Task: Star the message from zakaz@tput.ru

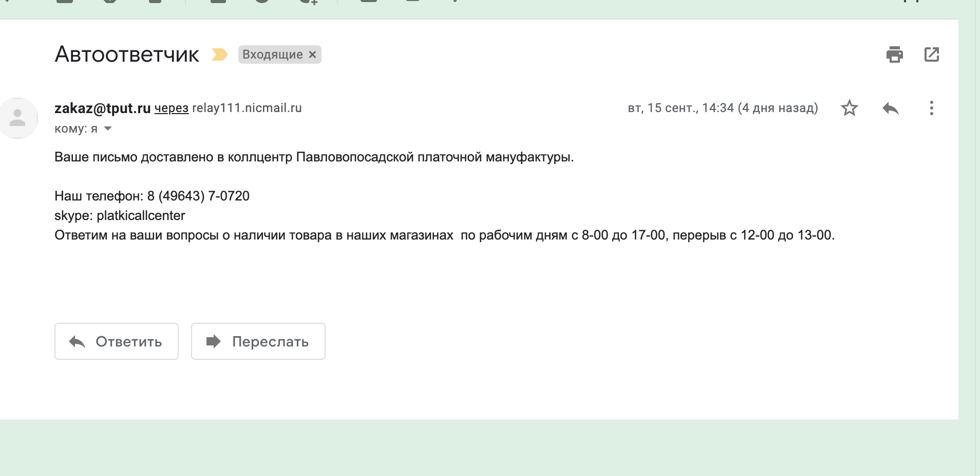Action: point(849,108)
